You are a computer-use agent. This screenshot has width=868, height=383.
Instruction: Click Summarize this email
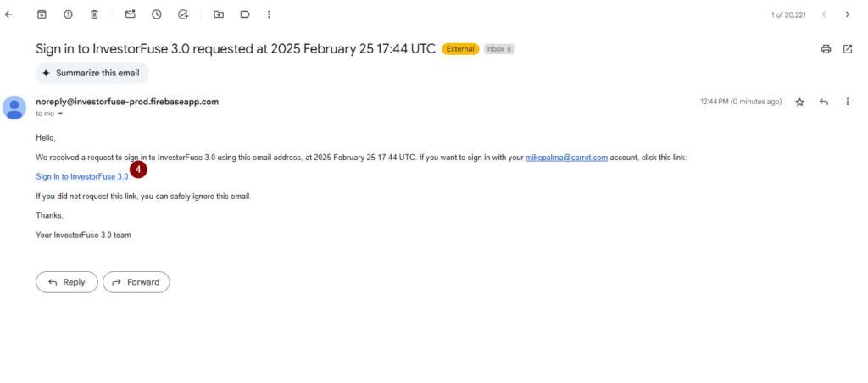pos(92,73)
